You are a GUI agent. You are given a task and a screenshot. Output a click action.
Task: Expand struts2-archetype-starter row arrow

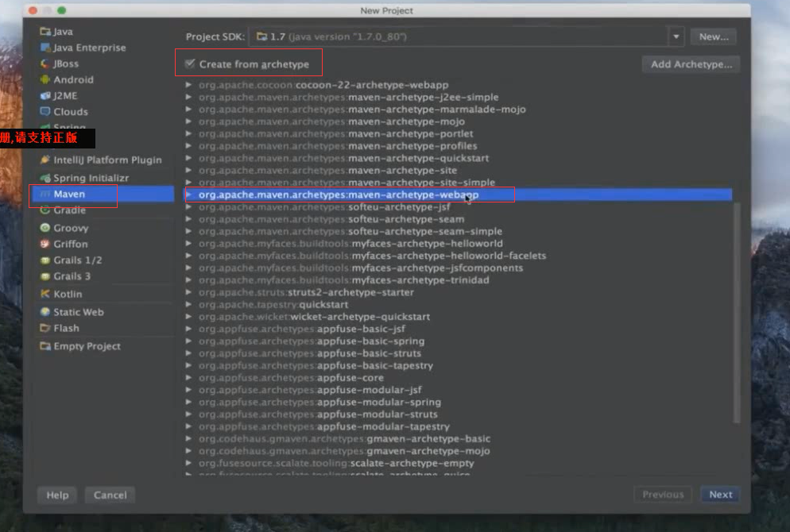188,292
